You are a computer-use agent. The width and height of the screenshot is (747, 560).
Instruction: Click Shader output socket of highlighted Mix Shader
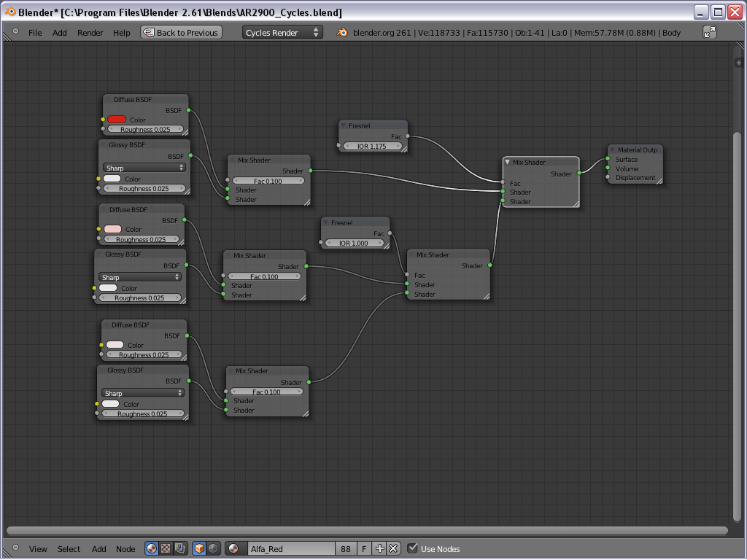[x=579, y=173]
